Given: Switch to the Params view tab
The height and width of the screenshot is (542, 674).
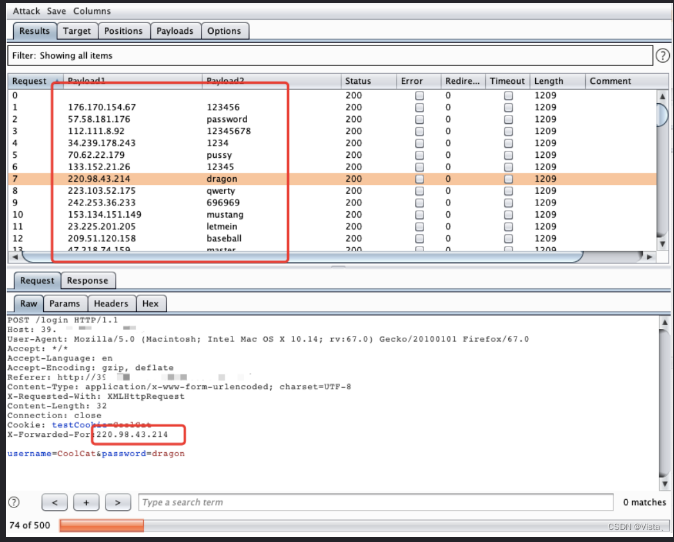Looking at the screenshot, I should pos(65,303).
